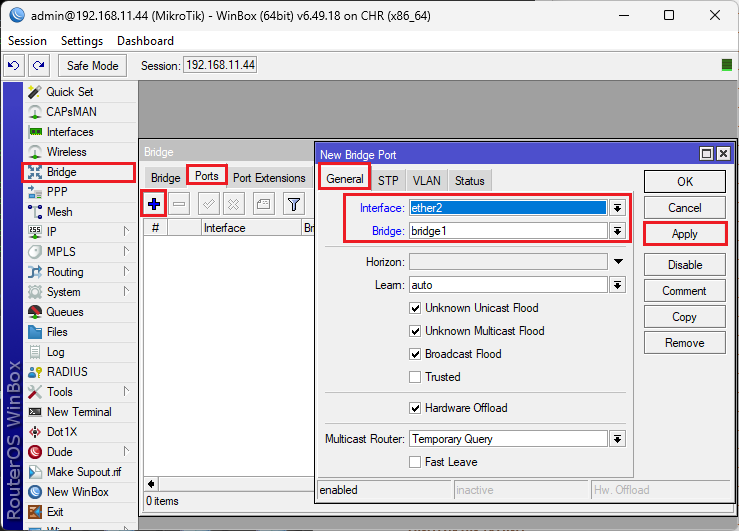Enable the Trusted checkbox
The width and height of the screenshot is (739, 531).
415,377
